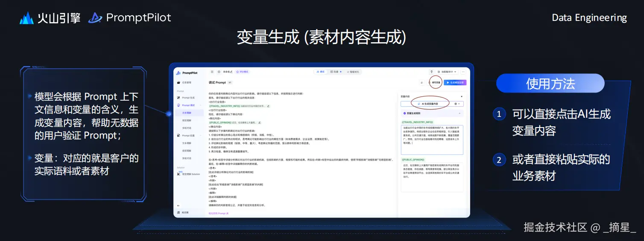The image size is (644, 241).
Task: Click the circular icon beside 未命名
Action: click(x=219, y=72)
